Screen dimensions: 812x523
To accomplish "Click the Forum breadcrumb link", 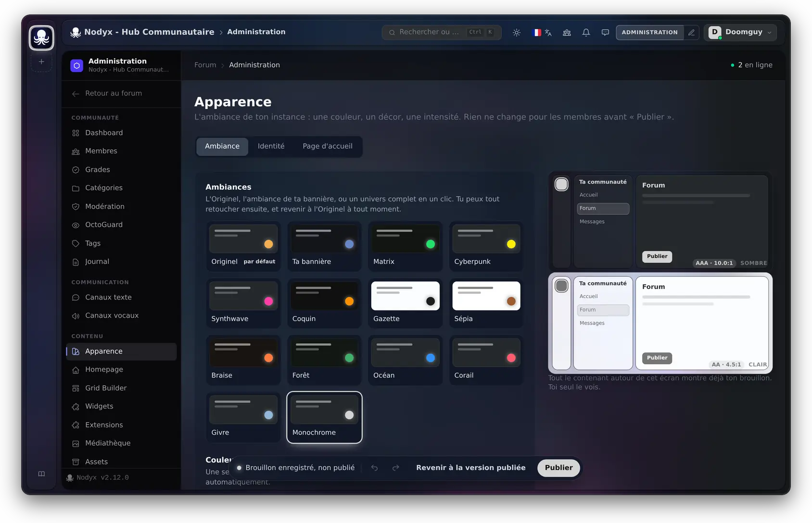I will point(205,65).
